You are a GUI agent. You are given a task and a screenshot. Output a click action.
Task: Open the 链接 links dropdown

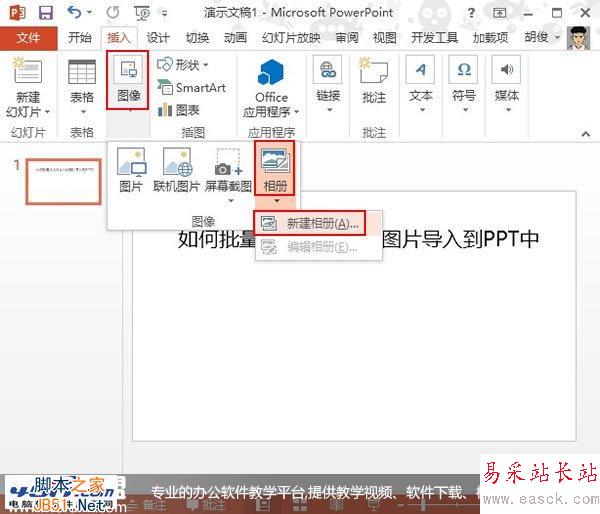point(328,85)
